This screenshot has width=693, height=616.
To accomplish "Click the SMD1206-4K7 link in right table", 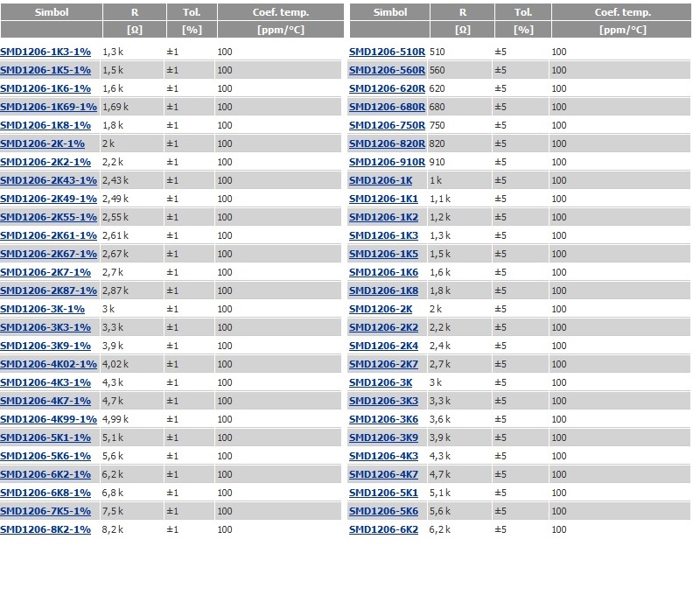I will pyautogui.click(x=383, y=474).
